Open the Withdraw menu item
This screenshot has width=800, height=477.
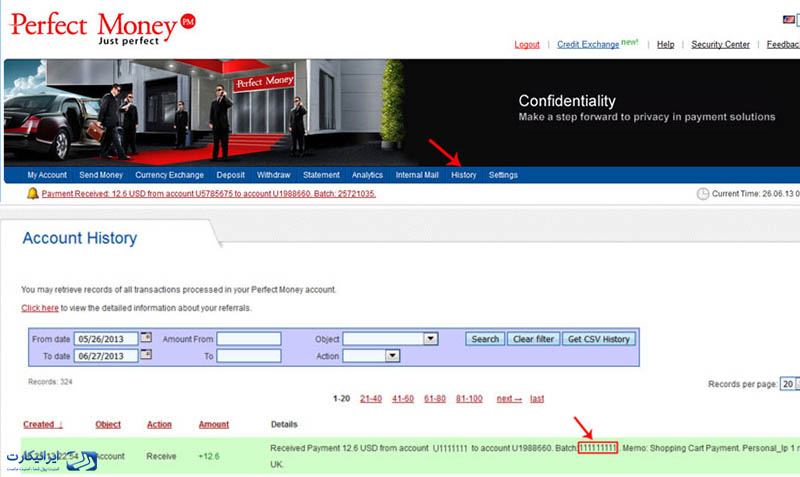(273, 175)
